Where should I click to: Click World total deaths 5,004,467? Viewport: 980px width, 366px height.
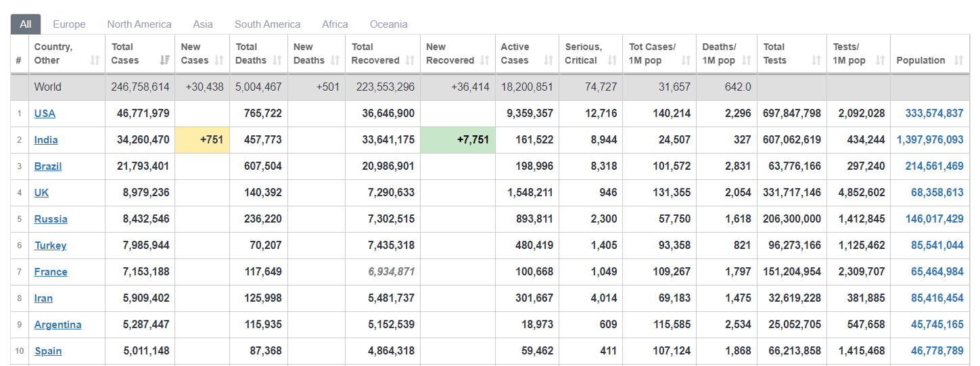coord(258,87)
